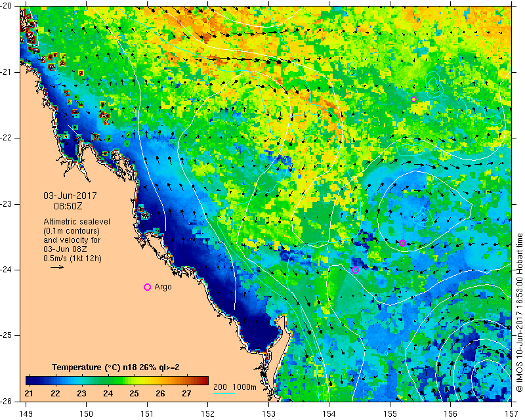This screenshot has width=525, height=420.
Task: Click the "and velocity for" caption line
Action: [72, 240]
